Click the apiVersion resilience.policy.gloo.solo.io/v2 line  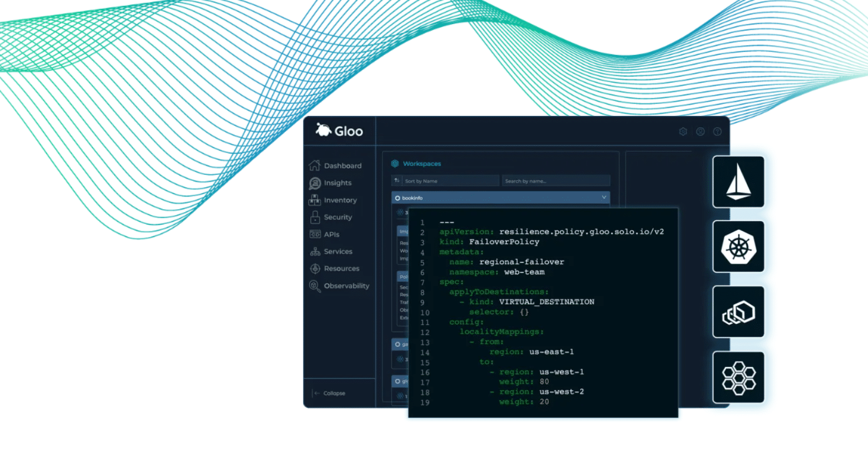click(551, 232)
